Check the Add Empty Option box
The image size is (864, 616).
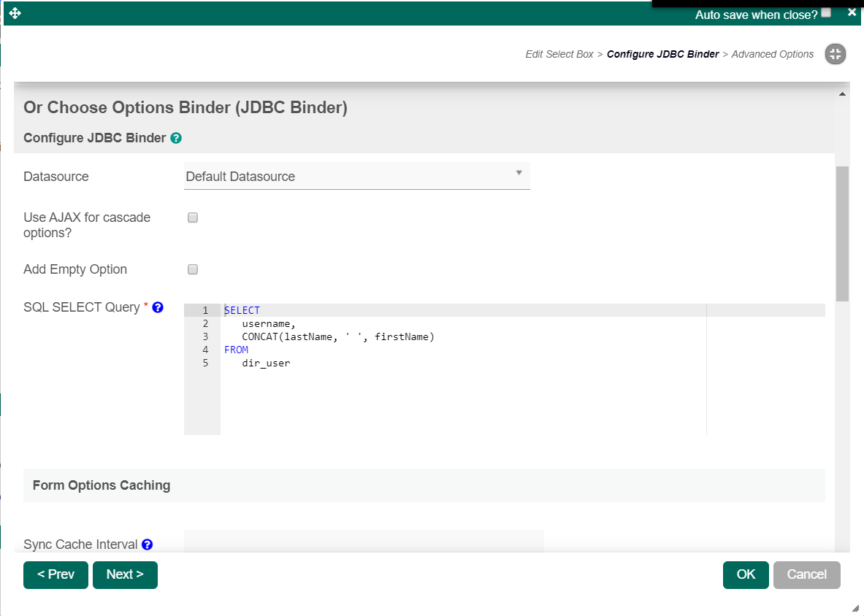[193, 269]
